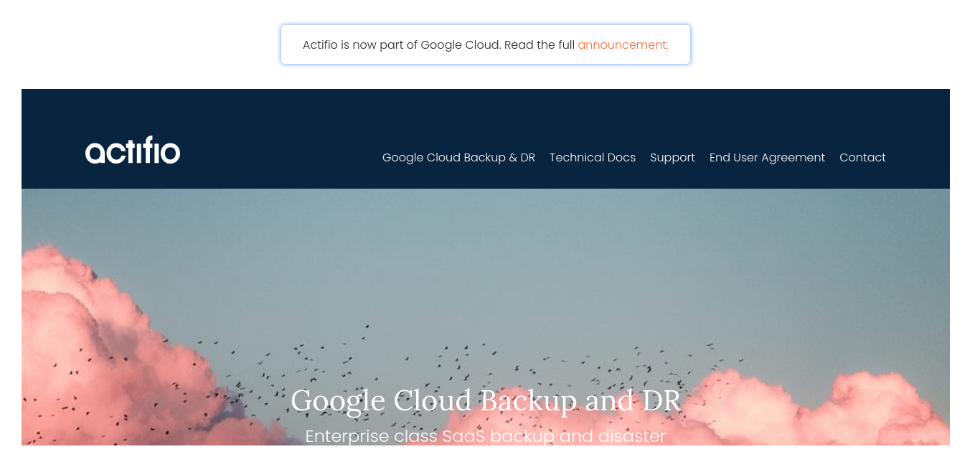This screenshot has width=980, height=467.
Task: Click the actifio logo
Action: point(133,150)
